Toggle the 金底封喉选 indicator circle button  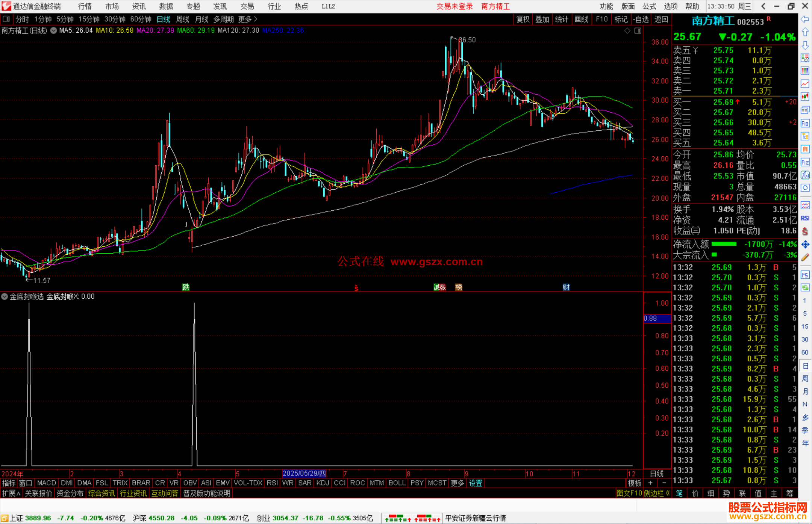[x=5, y=296]
